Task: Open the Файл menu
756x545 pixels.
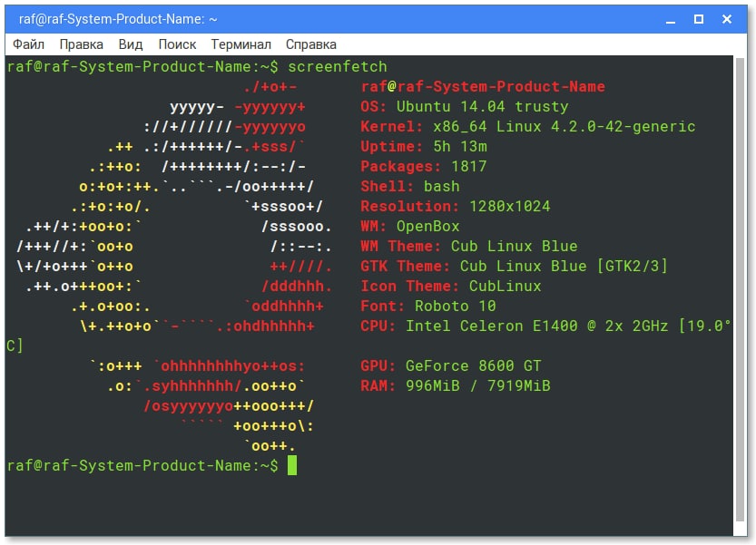Action: tap(28, 44)
